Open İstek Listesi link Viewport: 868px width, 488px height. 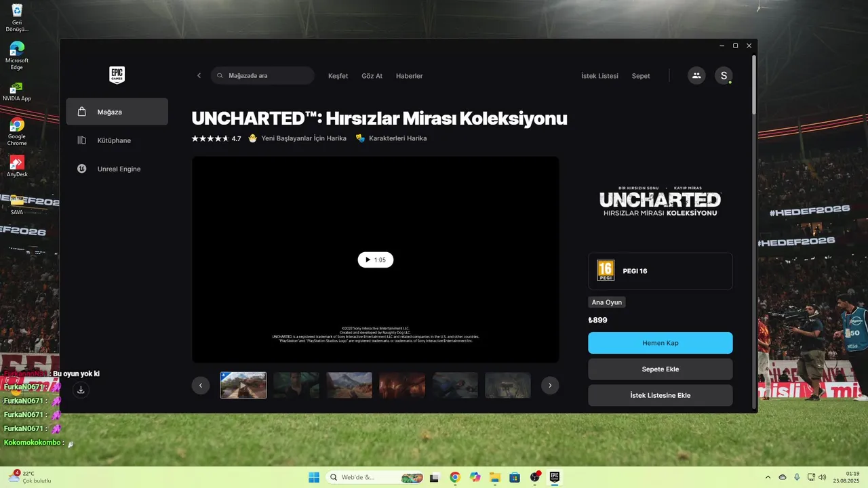pos(599,76)
